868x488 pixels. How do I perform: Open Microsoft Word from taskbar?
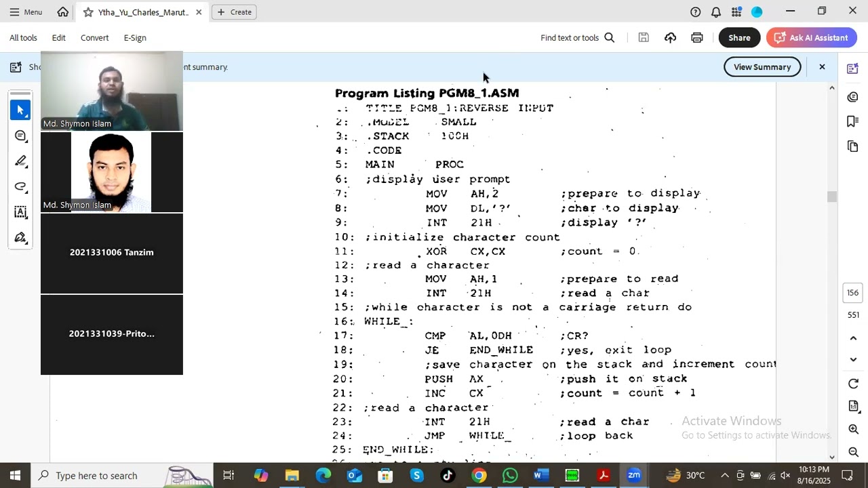tap(540, 475)
